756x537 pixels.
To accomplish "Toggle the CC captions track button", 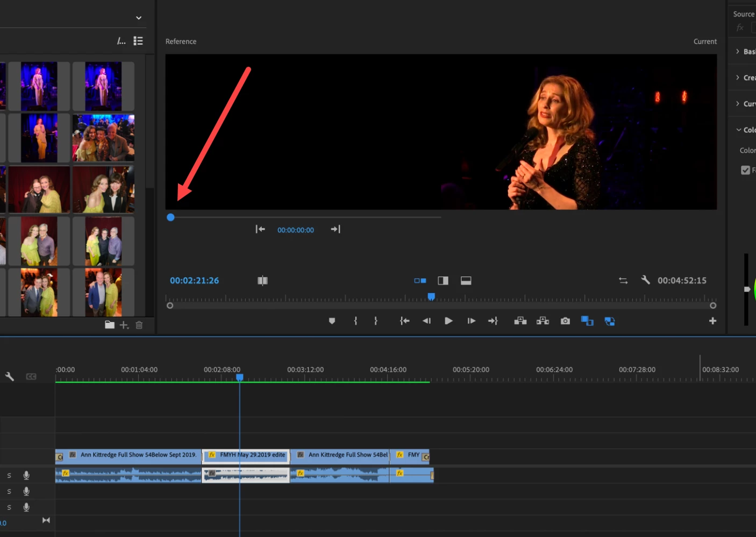I will 31,377.
